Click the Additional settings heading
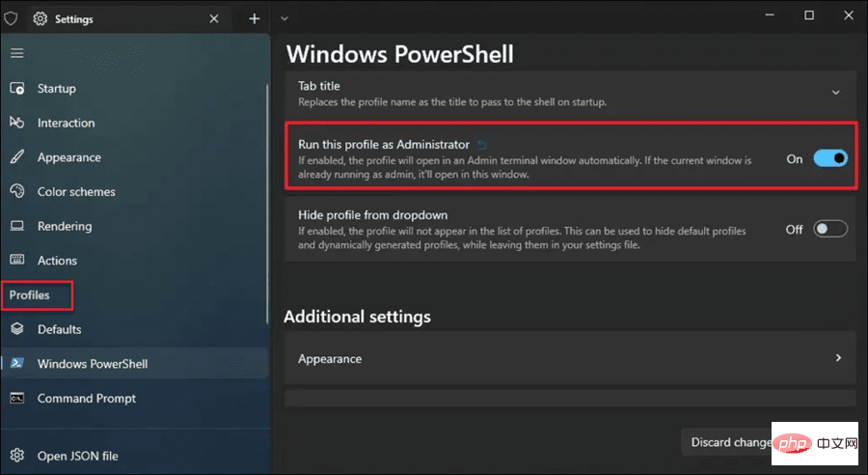868x475 pixels. point(357,317)
